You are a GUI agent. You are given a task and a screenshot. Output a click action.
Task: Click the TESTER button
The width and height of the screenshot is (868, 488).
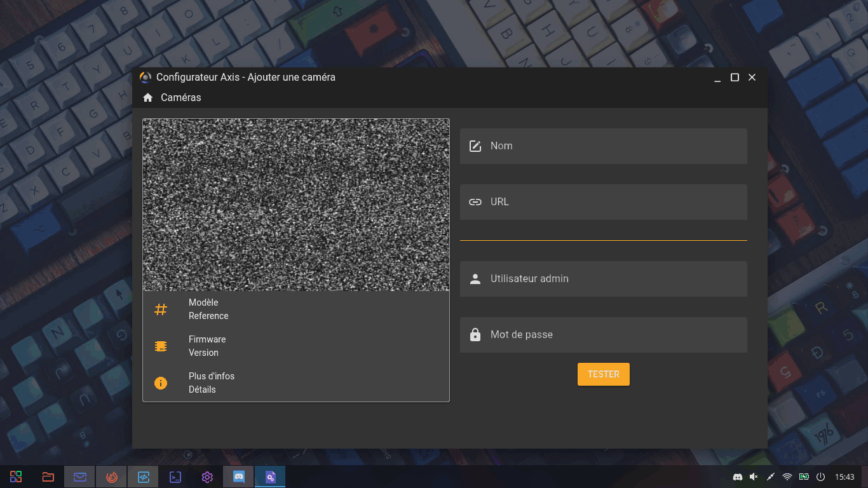[x=604, y=374]
